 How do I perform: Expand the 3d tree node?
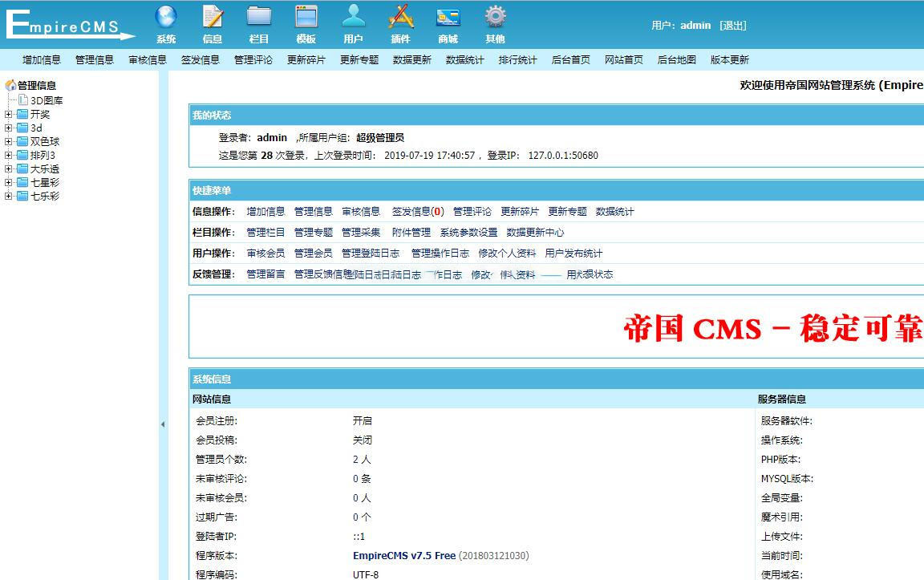pos(8,128)
